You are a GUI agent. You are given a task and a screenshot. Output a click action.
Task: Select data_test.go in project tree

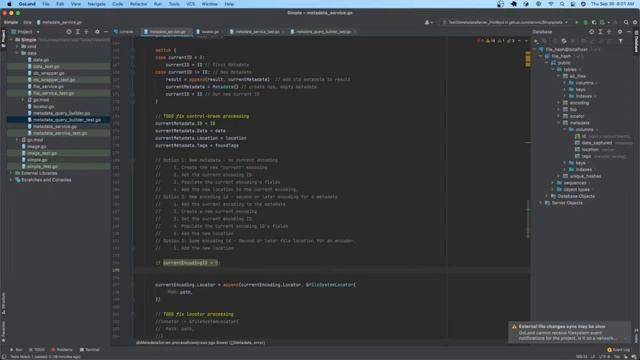46,67
